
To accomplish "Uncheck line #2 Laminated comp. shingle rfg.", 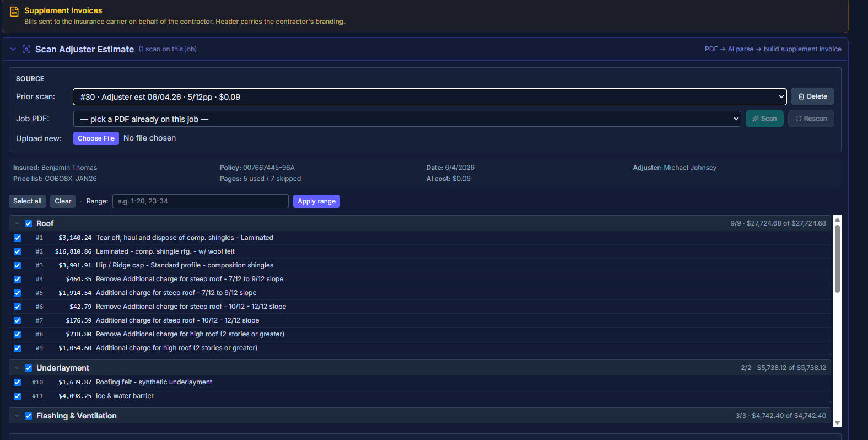I will (x=17, y=251).
